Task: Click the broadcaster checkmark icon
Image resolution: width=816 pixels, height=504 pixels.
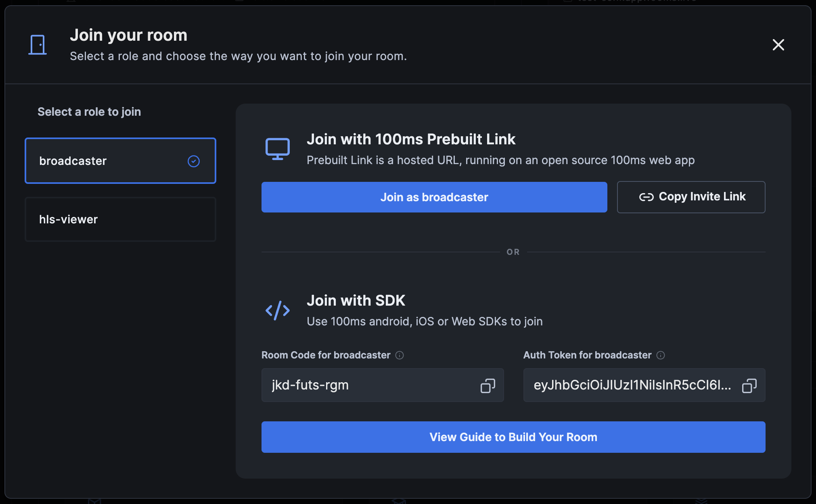Action: pos(194,161)
